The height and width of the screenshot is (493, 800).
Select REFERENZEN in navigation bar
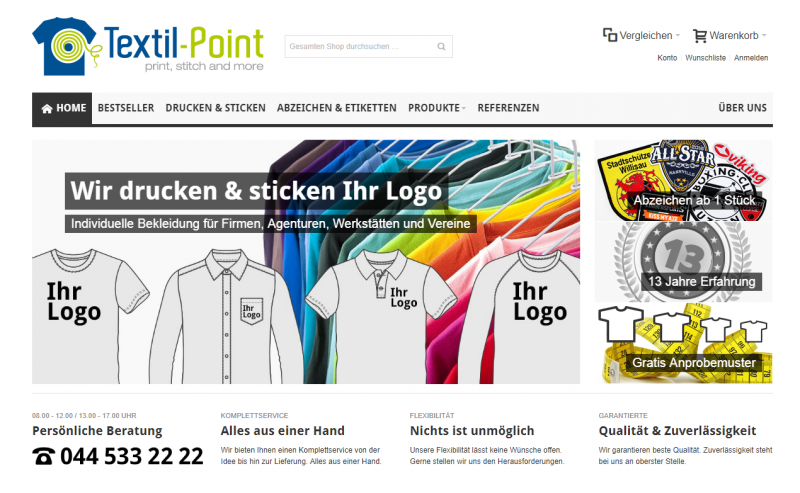pos(508,108)
